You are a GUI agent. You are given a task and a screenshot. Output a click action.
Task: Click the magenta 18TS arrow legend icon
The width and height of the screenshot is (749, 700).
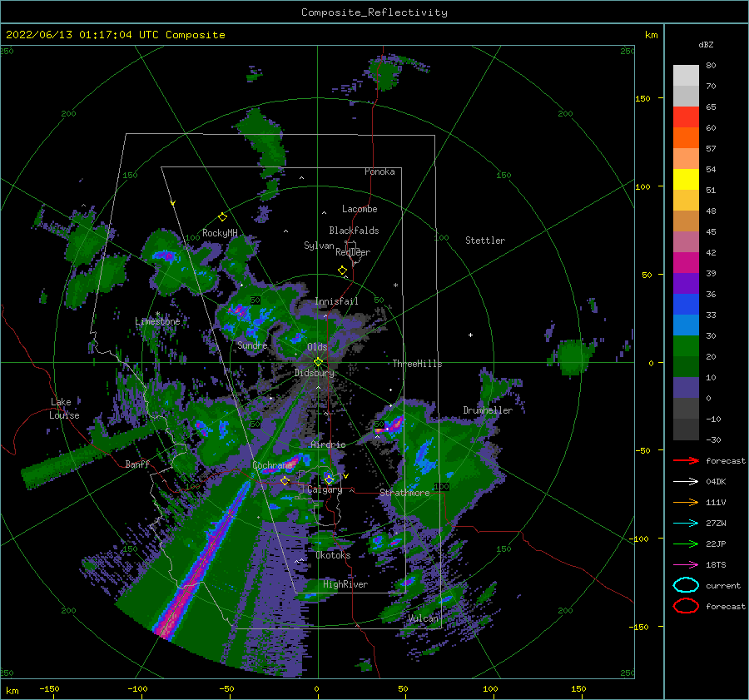686,565
